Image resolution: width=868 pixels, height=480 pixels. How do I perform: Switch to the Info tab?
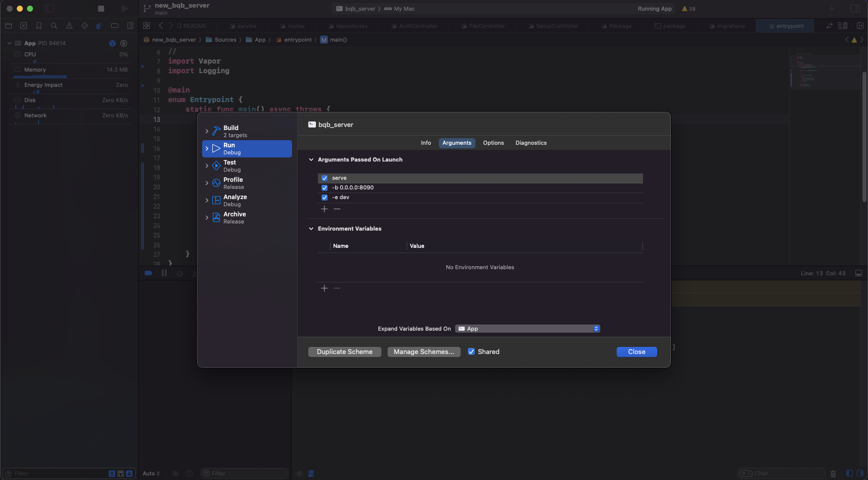[426, 143]
